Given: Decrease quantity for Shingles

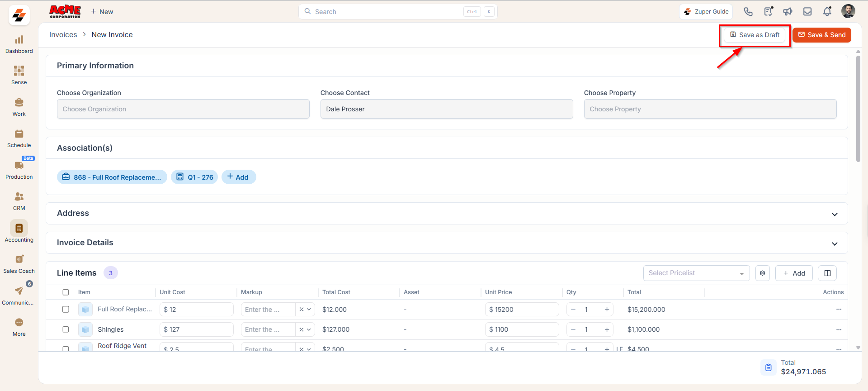Looking at the screenshot, I should pos(573,329).
